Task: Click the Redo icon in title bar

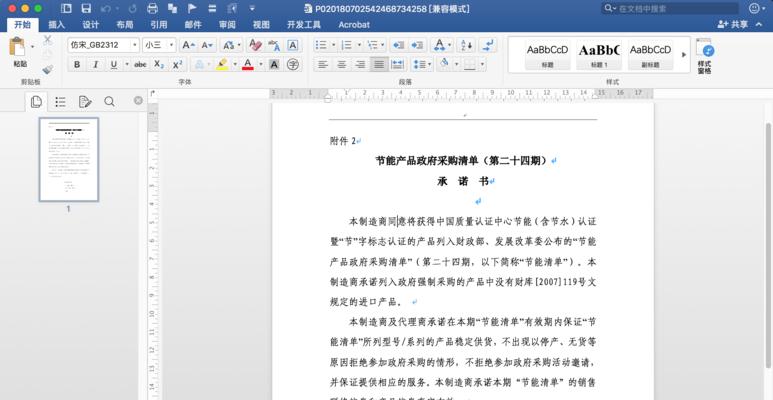Action: (132, 8)
